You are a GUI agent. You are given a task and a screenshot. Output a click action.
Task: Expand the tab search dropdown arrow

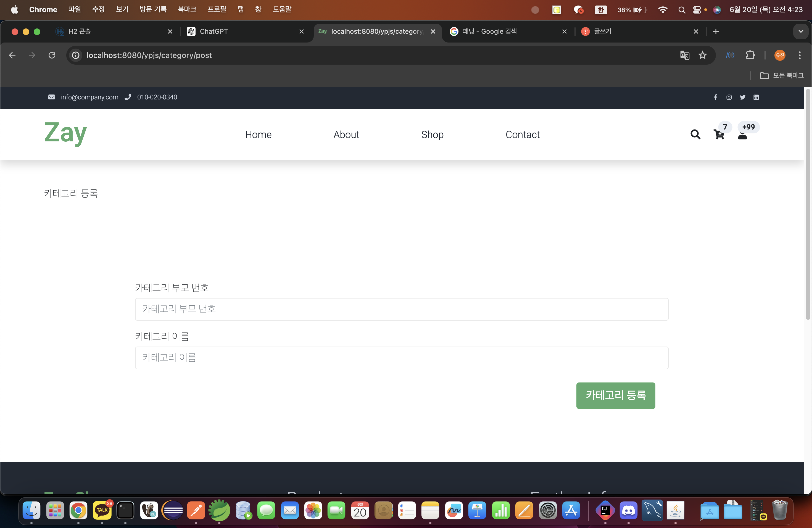point(801,31)
